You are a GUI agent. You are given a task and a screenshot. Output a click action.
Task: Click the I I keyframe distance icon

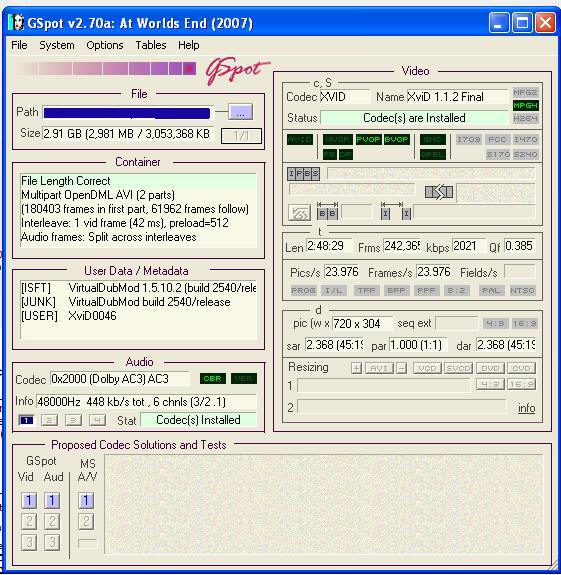pyautogui.click(x=396, y=211)
